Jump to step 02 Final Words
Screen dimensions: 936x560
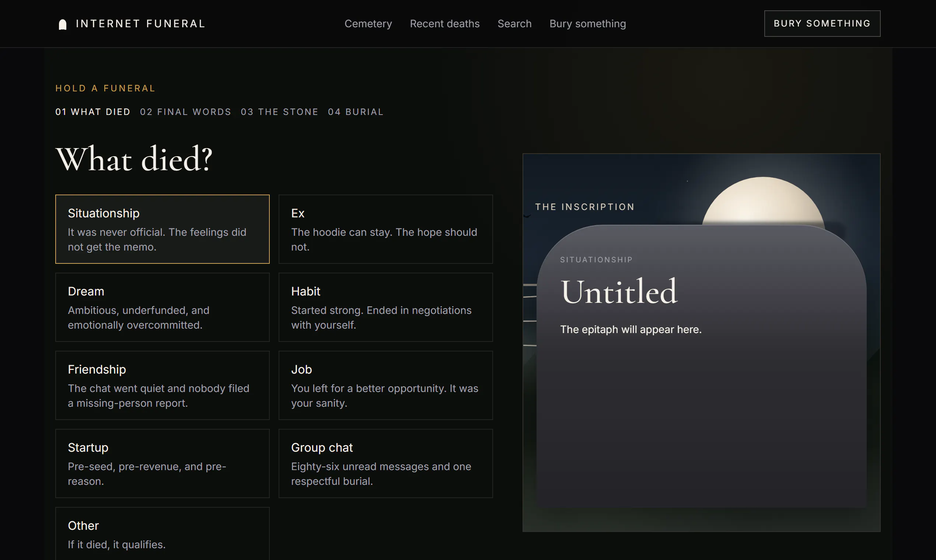point(186,112)
